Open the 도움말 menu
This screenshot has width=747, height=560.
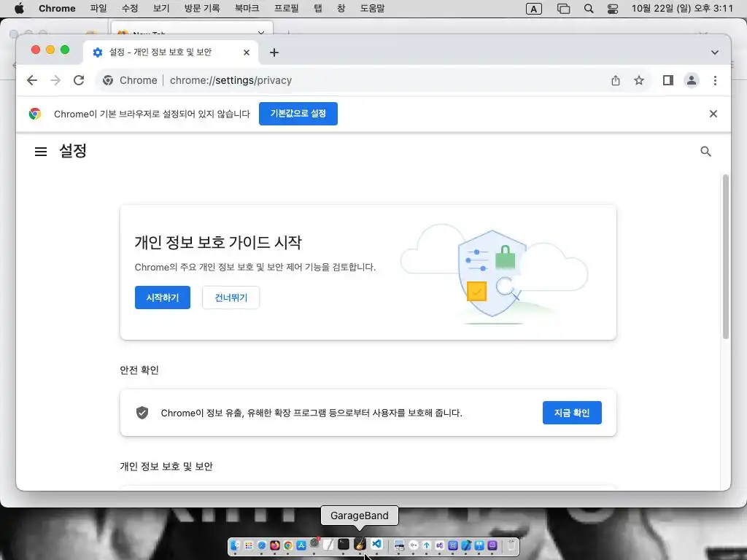[x=372, y=9]
